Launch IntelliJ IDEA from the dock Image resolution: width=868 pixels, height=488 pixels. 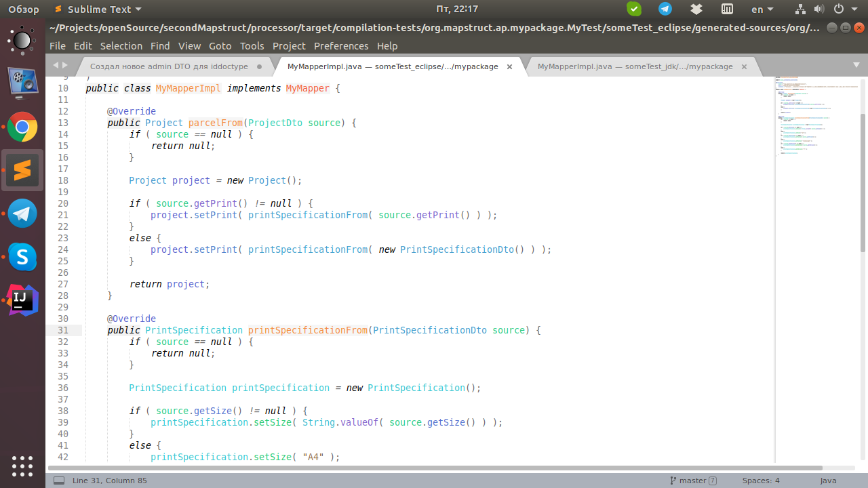pyautogui.click(x=22, y=300)
